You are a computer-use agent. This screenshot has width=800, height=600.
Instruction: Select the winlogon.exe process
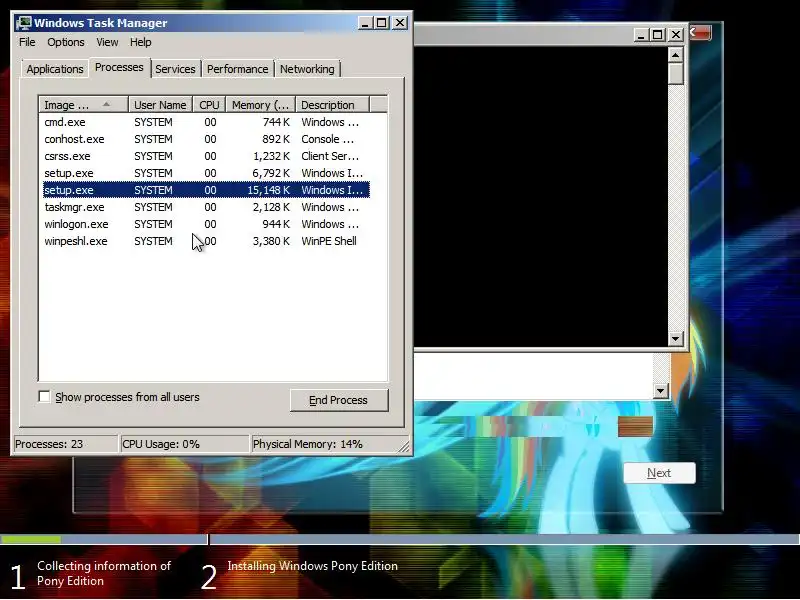coord(206,224)
